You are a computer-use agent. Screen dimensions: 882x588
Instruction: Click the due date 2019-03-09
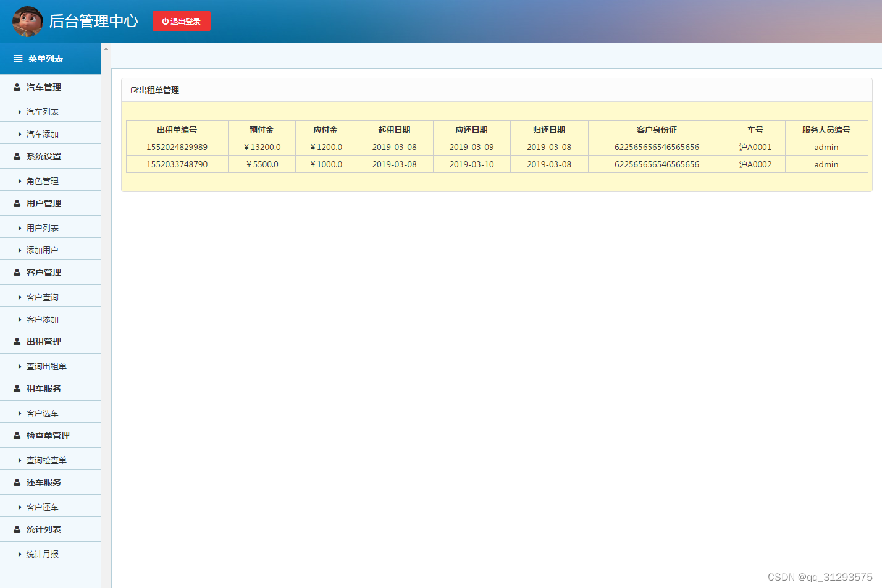pos(472,147)
